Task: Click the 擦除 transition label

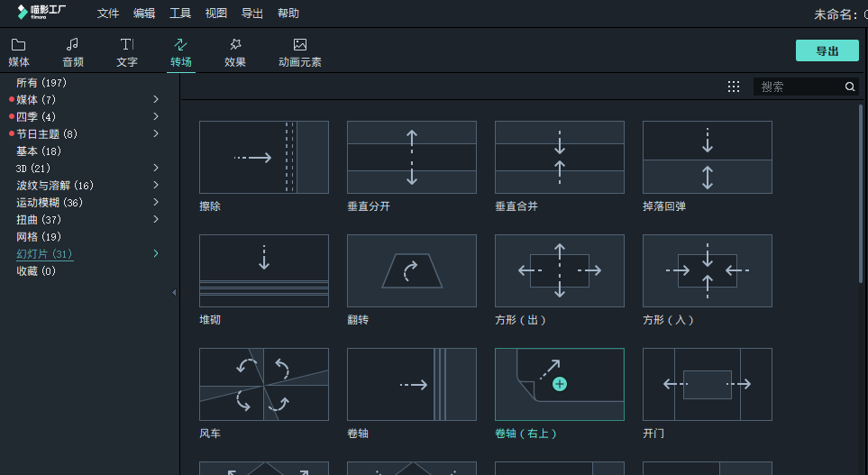Action: pyautogui.click(x=210, y=206)
